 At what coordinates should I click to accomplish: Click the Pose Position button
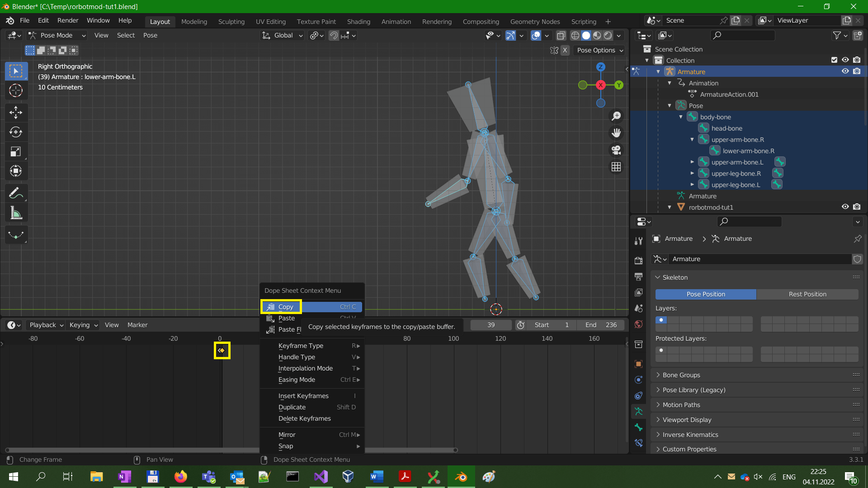tap(705, 294)
